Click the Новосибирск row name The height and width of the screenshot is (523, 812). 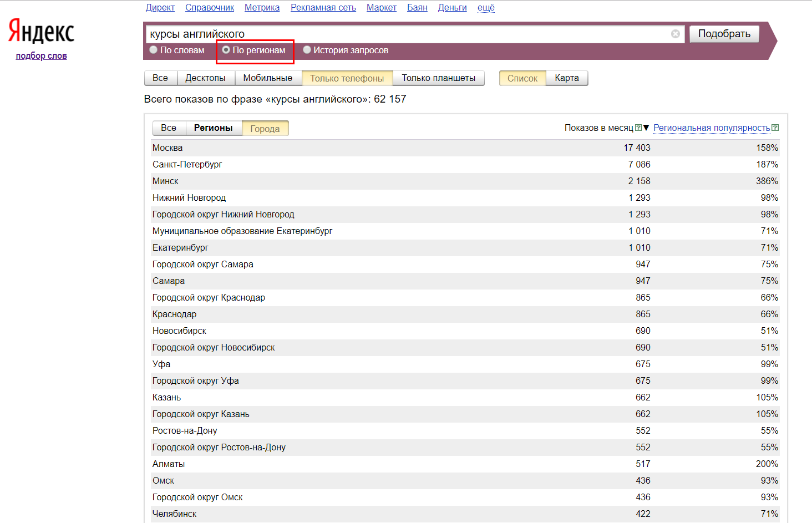click(x=179, y=331)
